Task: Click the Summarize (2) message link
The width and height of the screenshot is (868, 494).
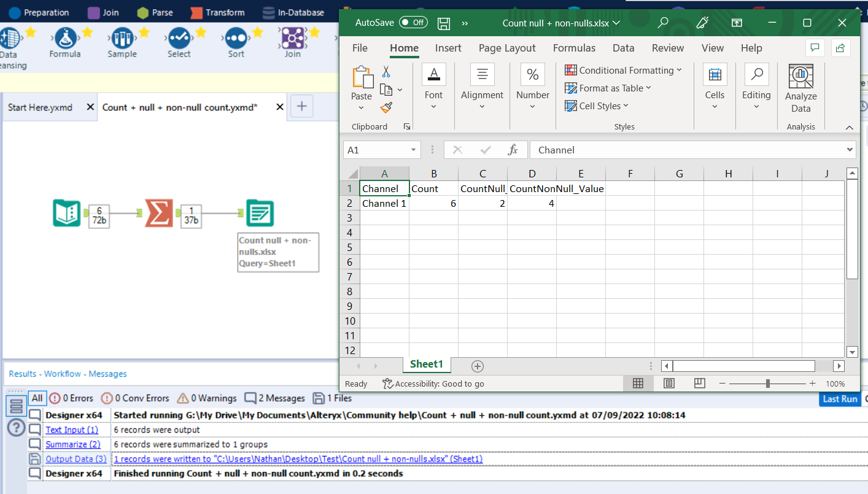Action: [x=73, y=444]
